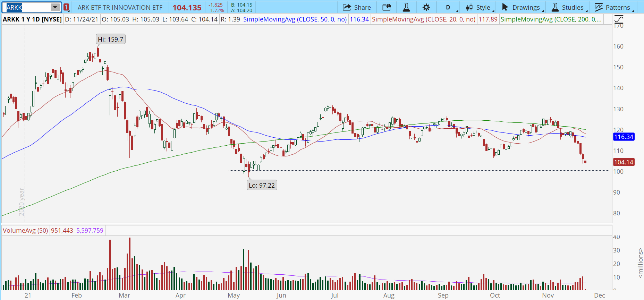Click the Feb label on the time axis

[77, 295]
